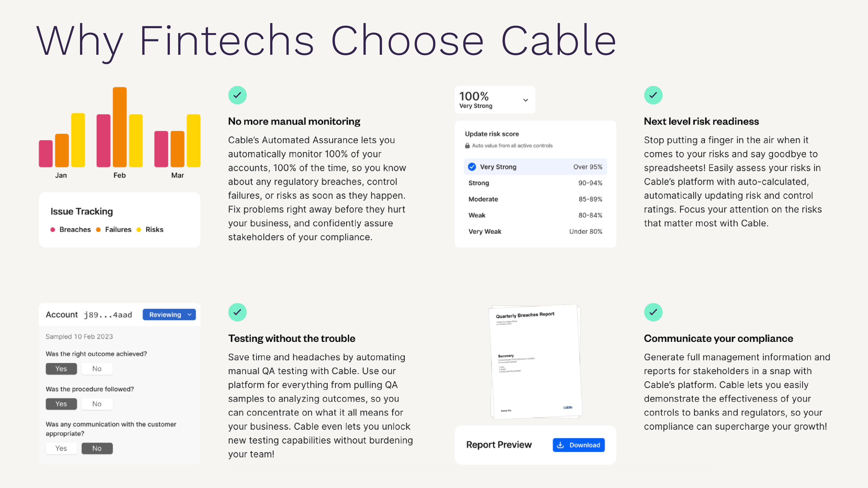Select Yes for right outcome achieved
The width and height of the screenshot is (868, 488).
(x=61, y=368)
